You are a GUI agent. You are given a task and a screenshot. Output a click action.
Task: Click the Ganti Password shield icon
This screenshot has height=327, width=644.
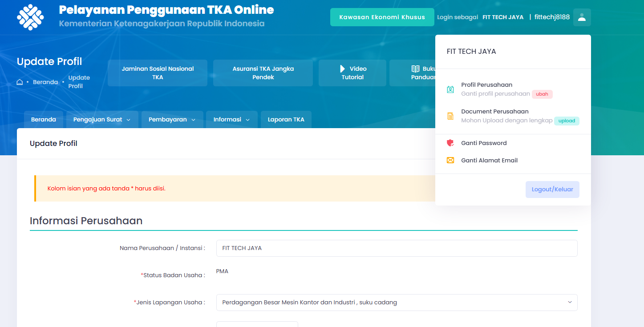[450, 143]
